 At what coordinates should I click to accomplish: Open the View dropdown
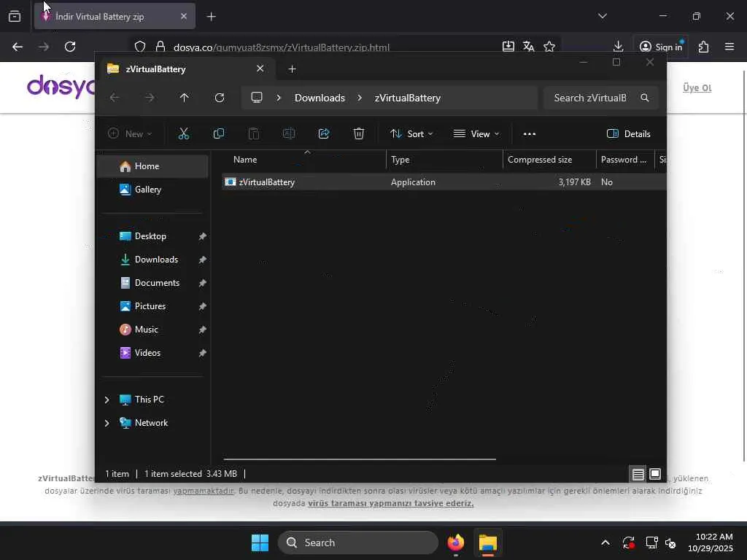pos(476,134)
